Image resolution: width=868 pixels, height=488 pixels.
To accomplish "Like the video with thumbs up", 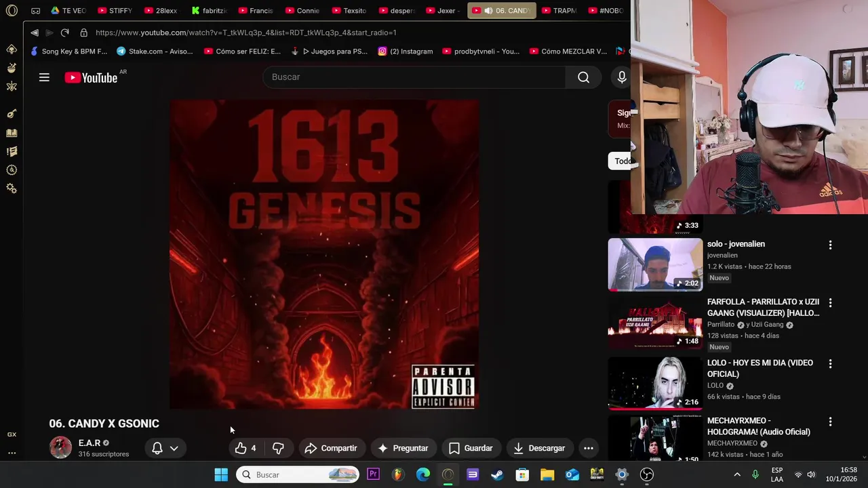I will (245, 448).
